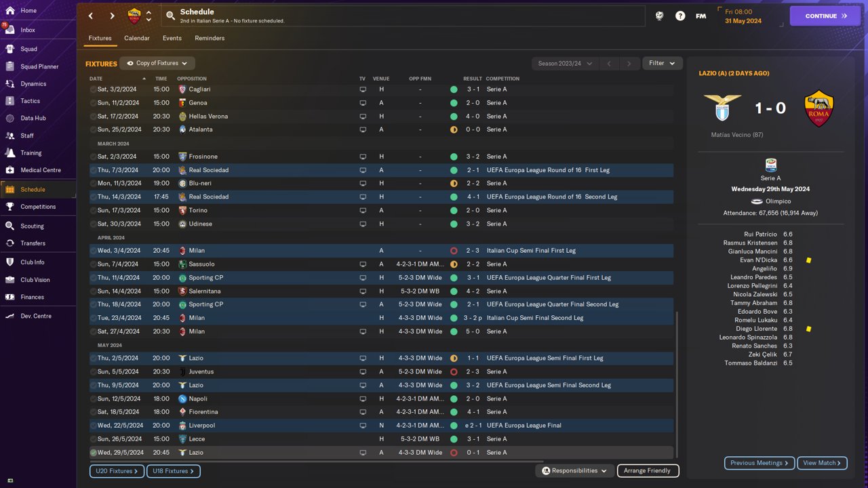Go back with the left arrow icon
This screenshot has height=488, width=868.
pyautogui.click(x=91, y=16)
